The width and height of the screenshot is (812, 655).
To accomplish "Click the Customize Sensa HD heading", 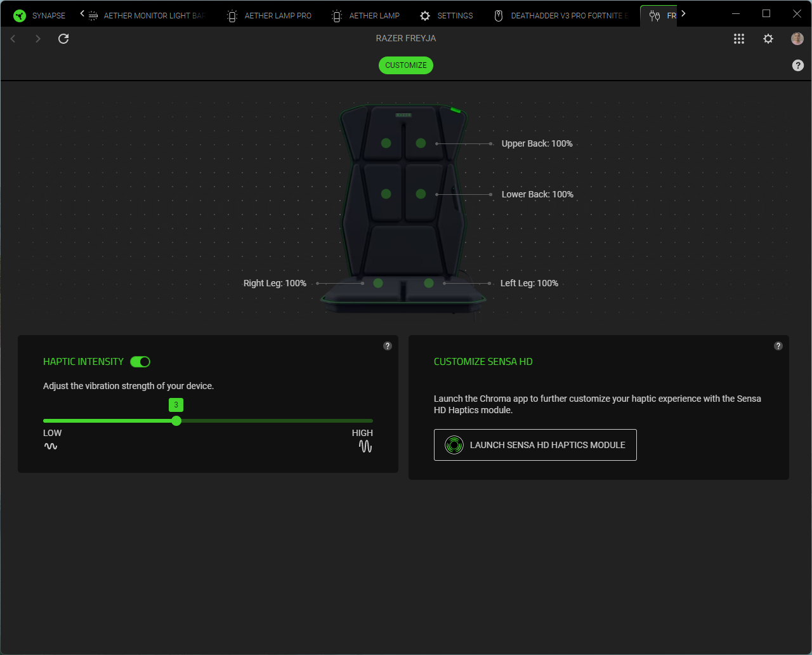I will click(483, 362).
